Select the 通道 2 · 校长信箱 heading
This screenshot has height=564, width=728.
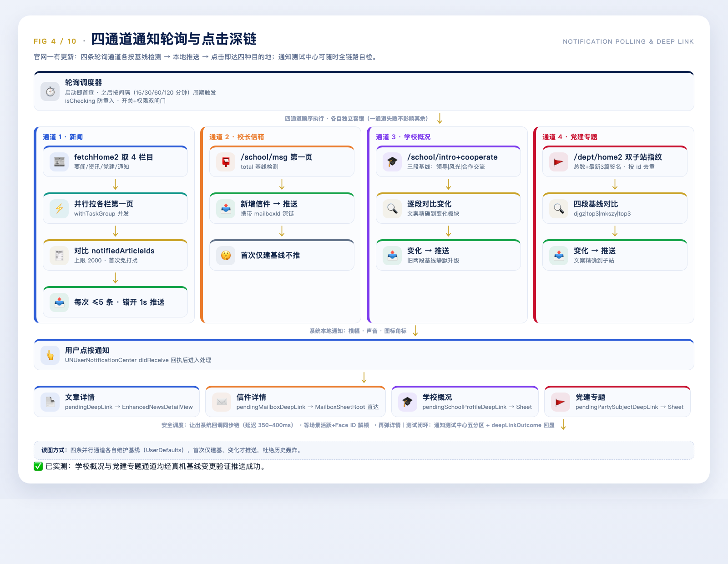click(237, 137)
